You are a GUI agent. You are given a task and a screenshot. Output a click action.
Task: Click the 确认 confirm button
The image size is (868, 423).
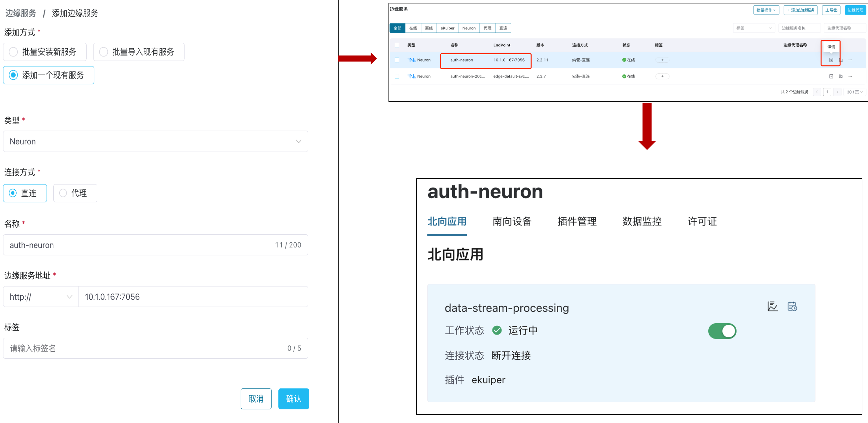point(293,399)
